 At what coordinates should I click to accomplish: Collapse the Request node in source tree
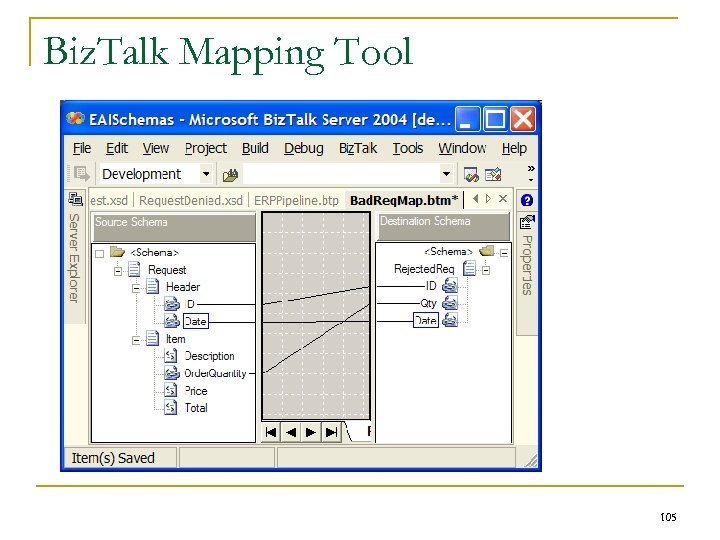118,271
